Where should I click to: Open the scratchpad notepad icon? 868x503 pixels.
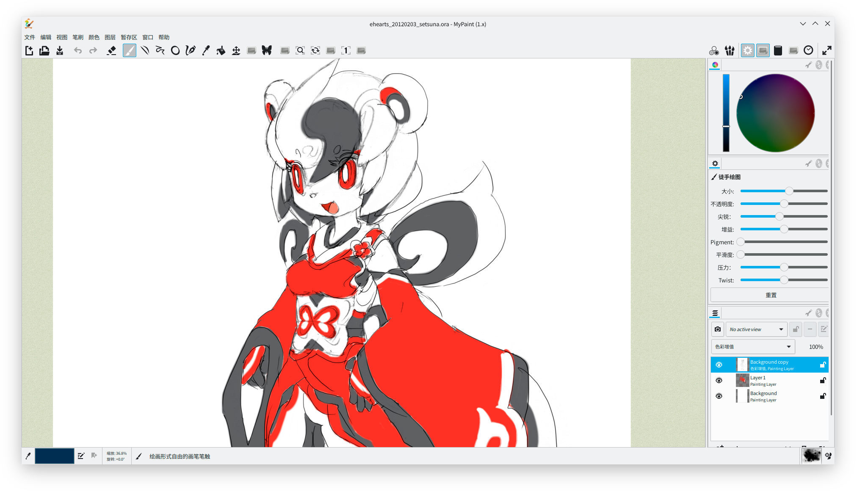coord(778,51)
